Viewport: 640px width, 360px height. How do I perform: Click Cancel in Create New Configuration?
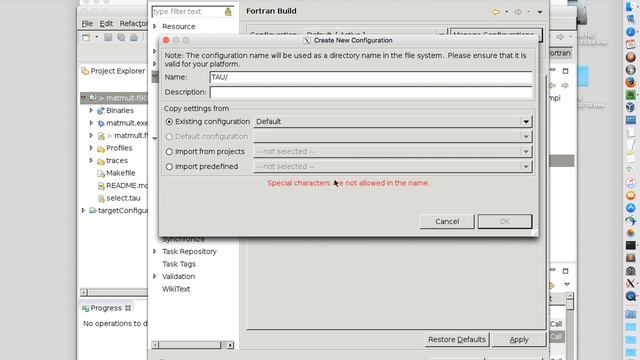click(447, 222)
